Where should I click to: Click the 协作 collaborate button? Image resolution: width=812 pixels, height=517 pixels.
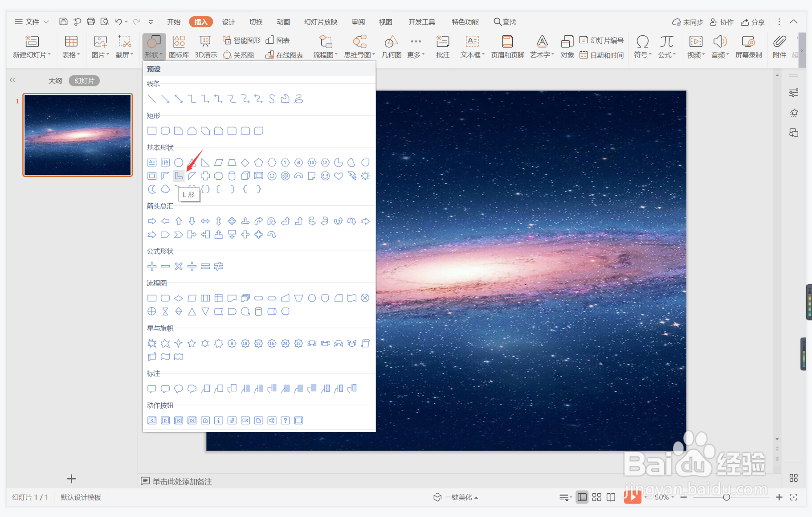coord(722,22)
